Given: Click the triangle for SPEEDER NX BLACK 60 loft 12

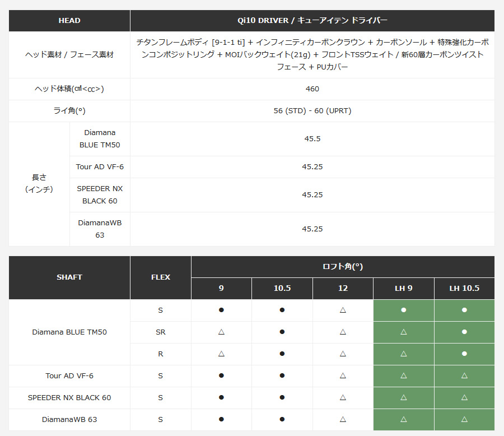Looking at the screenshot, I should [x=343, y=398].
